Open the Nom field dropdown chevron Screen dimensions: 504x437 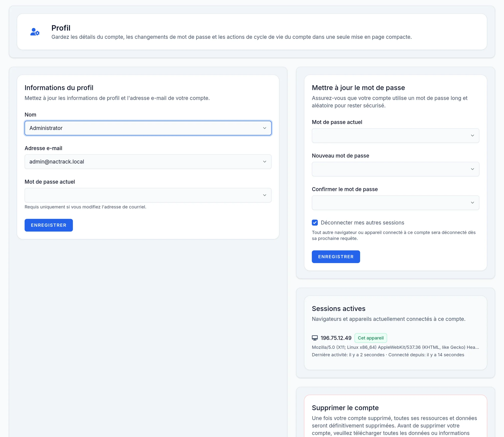coord(265,128)
